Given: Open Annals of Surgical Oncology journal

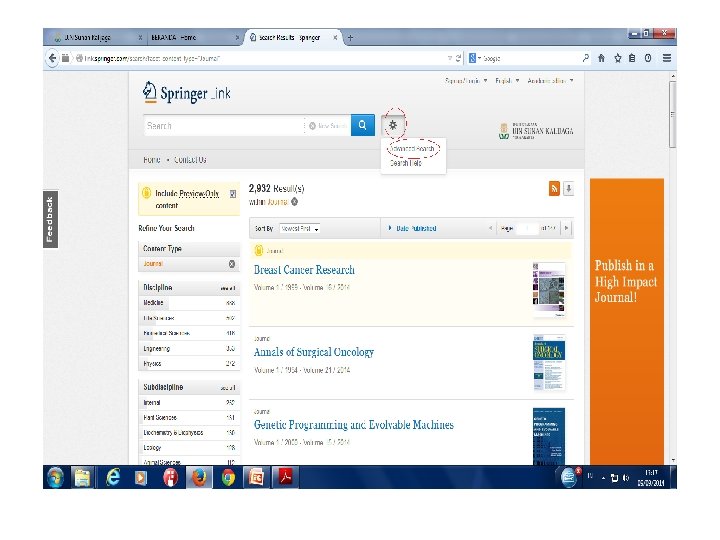Looking at the screenshot, I should [314, 352].
